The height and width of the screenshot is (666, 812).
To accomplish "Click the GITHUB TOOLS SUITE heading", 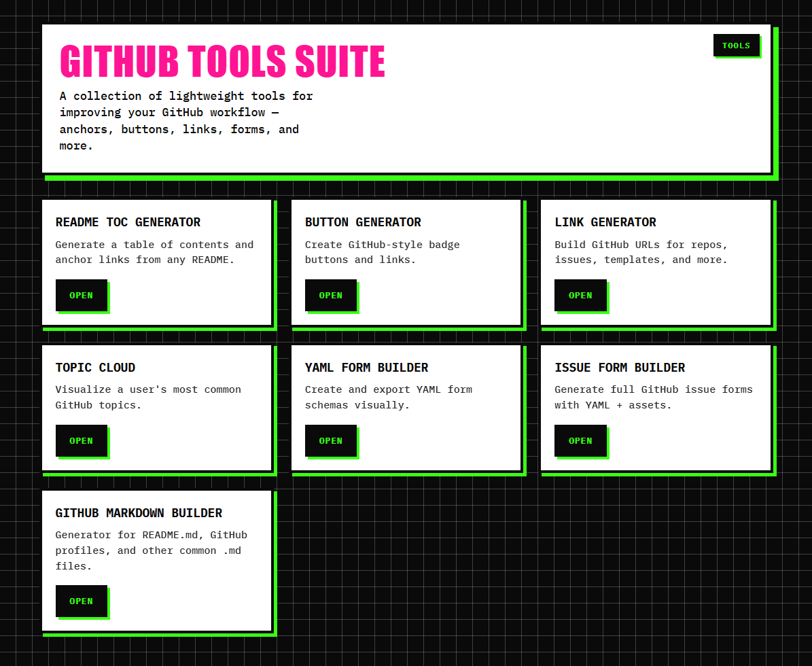I will [x=223, y=62].
